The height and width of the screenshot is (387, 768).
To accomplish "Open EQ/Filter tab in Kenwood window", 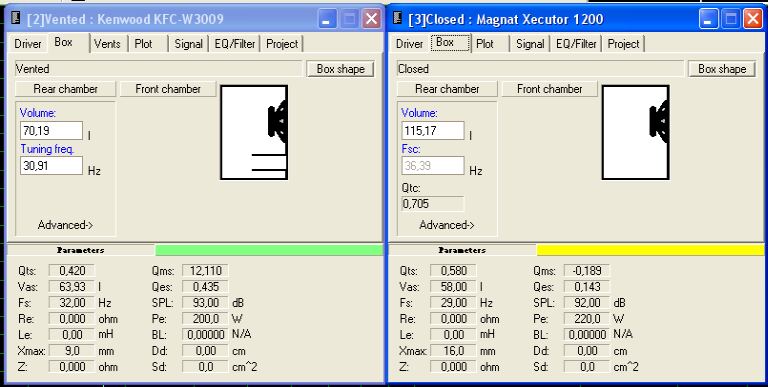I will click(x=235, y=44).
